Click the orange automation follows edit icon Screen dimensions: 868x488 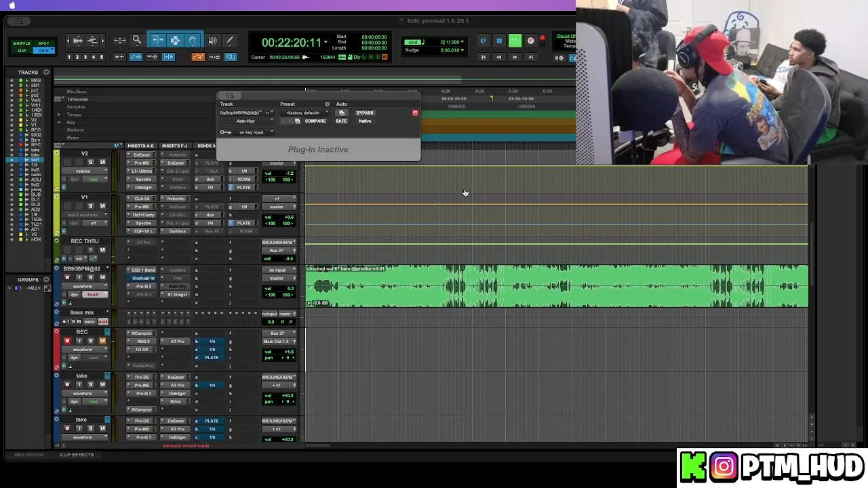coord(198,57)
